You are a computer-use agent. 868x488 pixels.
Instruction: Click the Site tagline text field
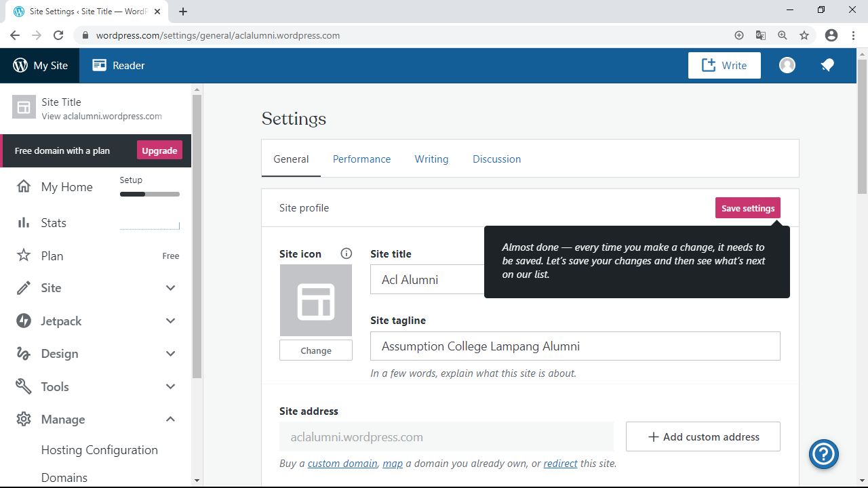(574, 346)
